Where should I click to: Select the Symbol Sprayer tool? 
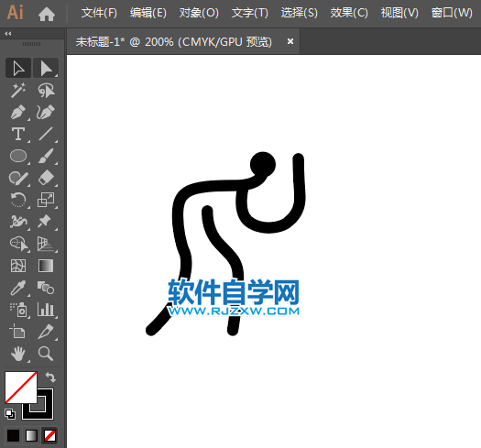18,310
